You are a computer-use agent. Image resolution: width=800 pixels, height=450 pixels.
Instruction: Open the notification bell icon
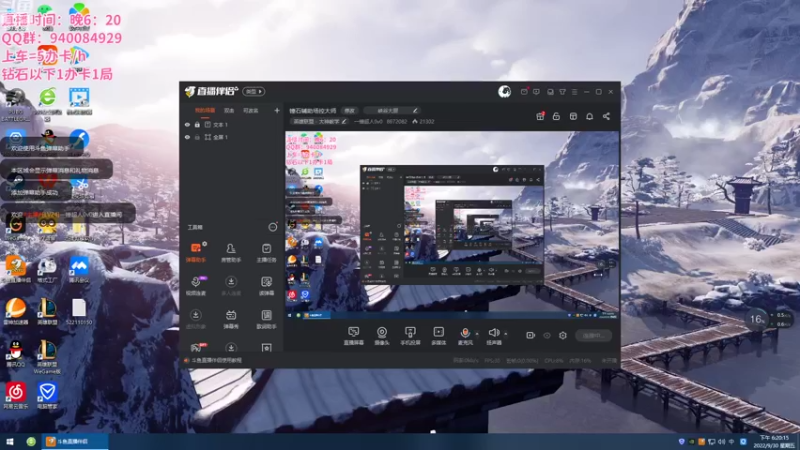(589, 116)
